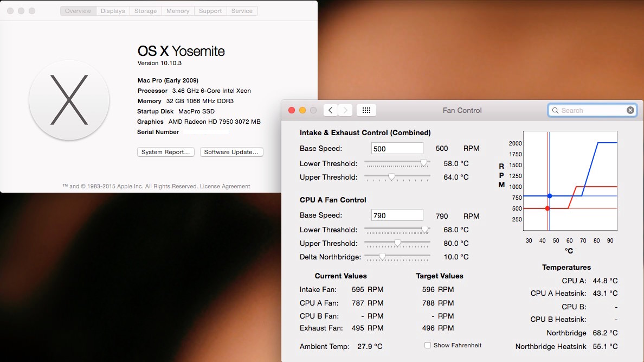Minimize the Fan Control window
644x362 pixels.
click(x=302, y=110)
